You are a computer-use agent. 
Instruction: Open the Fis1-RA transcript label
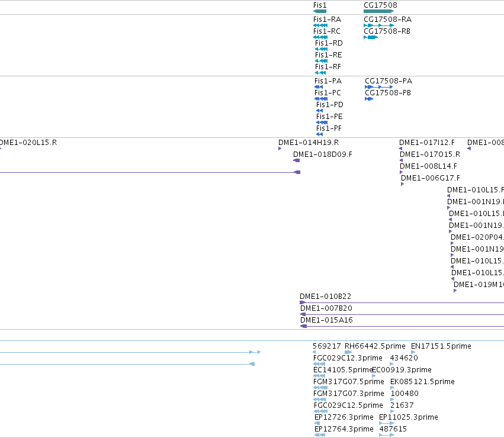[x=327, y=20]
